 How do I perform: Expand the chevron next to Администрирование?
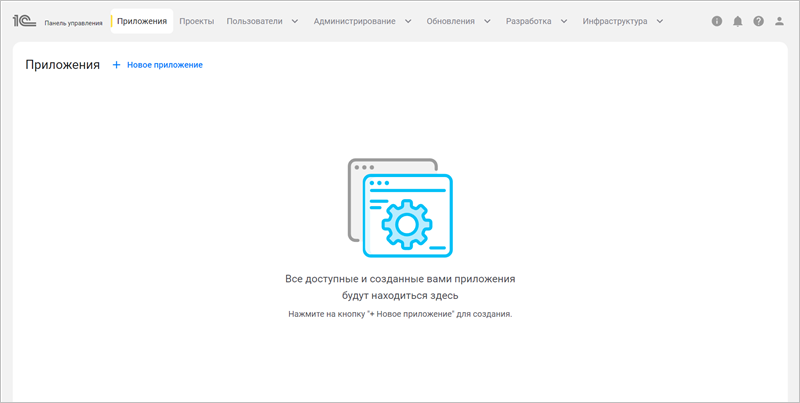408,21
